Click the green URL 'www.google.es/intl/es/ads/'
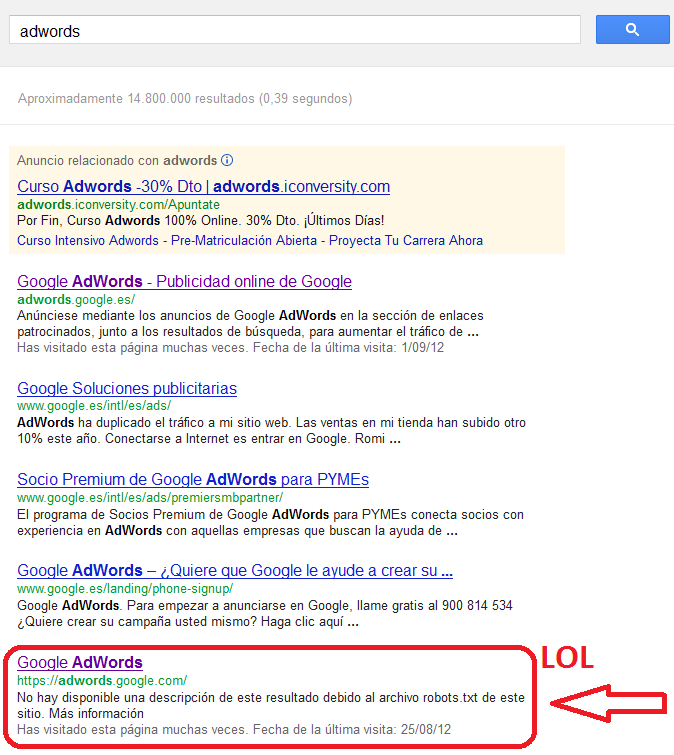This screenshot has width=674, height=755. pos(94,405)
